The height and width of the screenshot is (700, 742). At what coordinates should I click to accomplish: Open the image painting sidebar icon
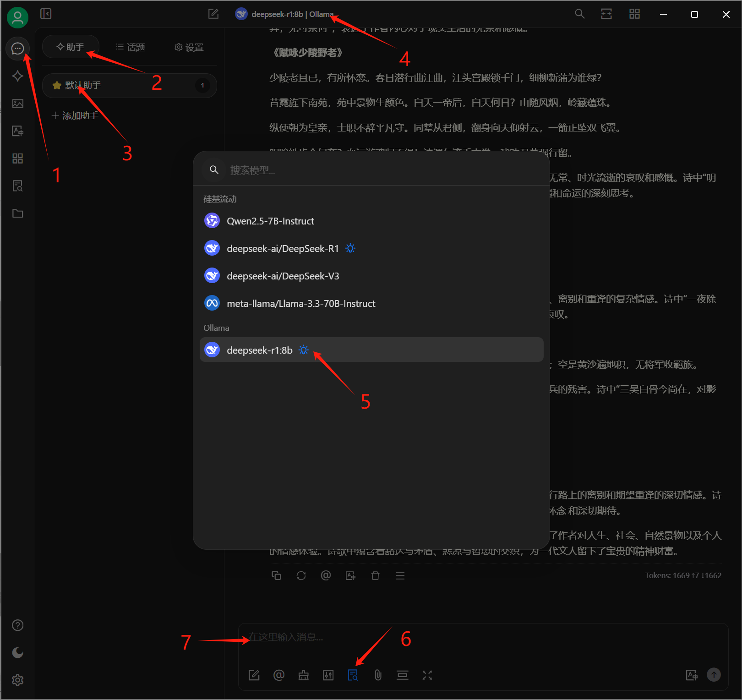pyautogui.click(x=17, y=104)
